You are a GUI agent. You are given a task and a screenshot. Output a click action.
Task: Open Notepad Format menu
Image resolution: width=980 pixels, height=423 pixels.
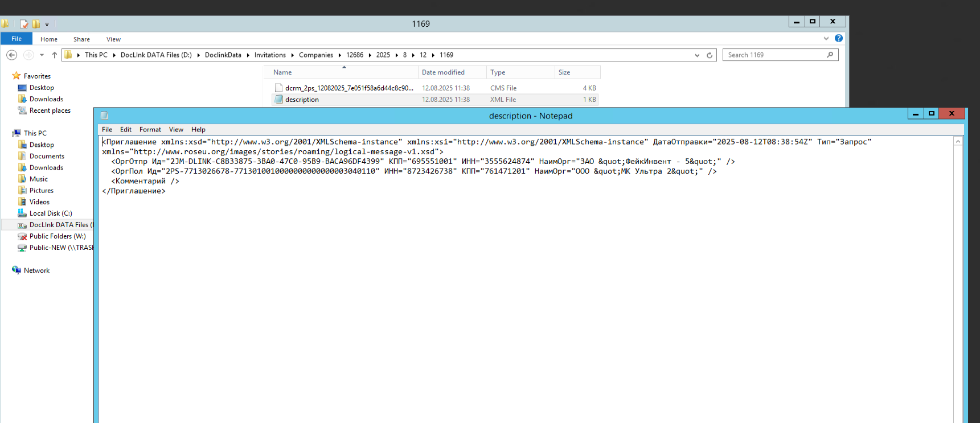click(150, 130)
